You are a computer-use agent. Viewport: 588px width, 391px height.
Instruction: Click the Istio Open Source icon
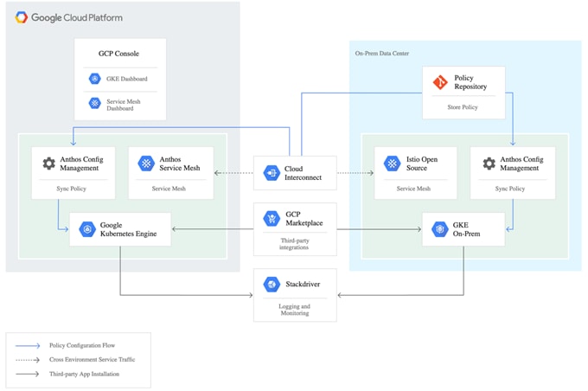(393, 163)
